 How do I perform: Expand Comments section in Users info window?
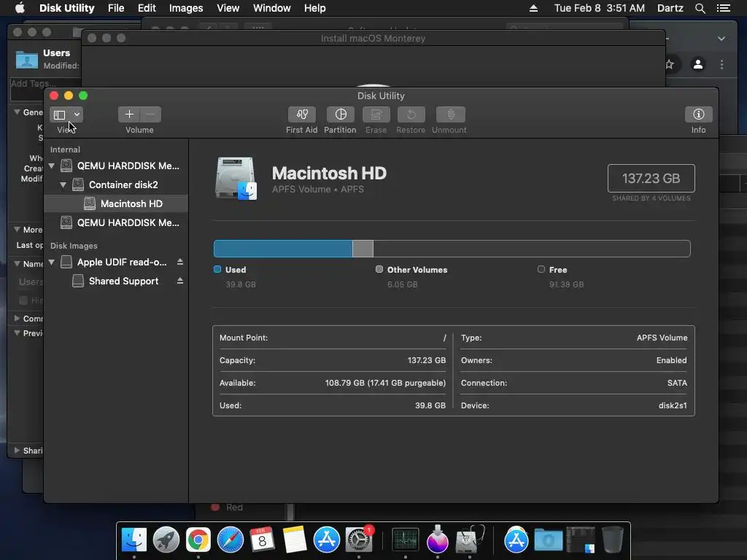click(17, 318)
